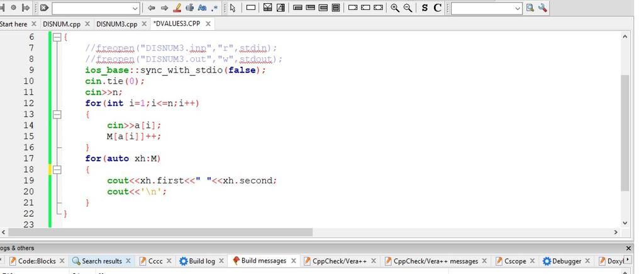
Task: Open the wrench settings icon
Action: pos(543,8)
